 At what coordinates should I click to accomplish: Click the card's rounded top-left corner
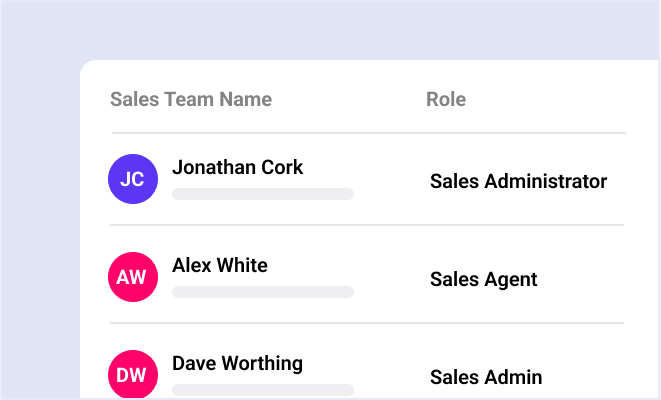[88, 68]
